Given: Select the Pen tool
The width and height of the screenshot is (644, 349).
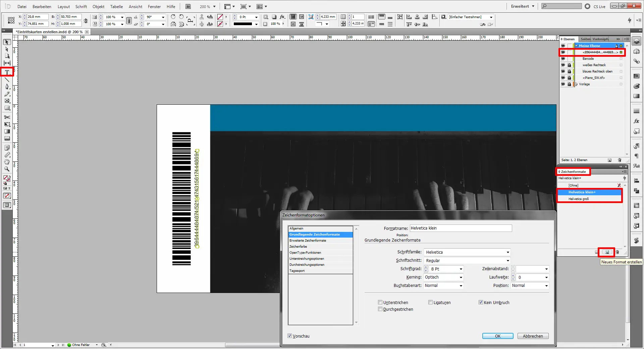Looking at the screenshot, I should coord(6,86).
